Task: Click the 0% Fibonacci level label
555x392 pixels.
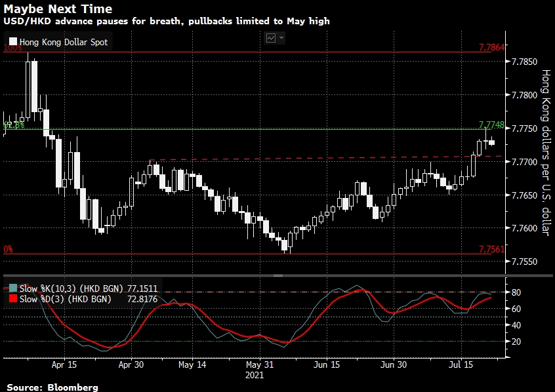Action: pos(9,250)
